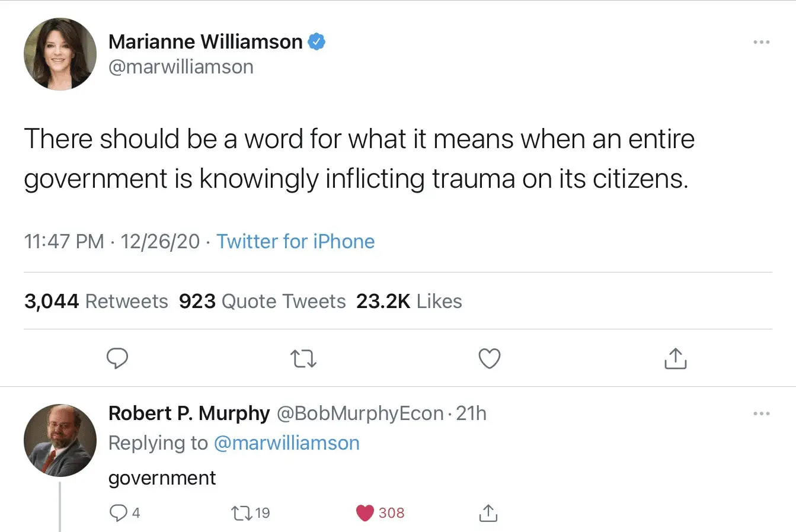Open the verified badge next to Marianne Williamson
796x532 pixels.
tap(317, 42)
